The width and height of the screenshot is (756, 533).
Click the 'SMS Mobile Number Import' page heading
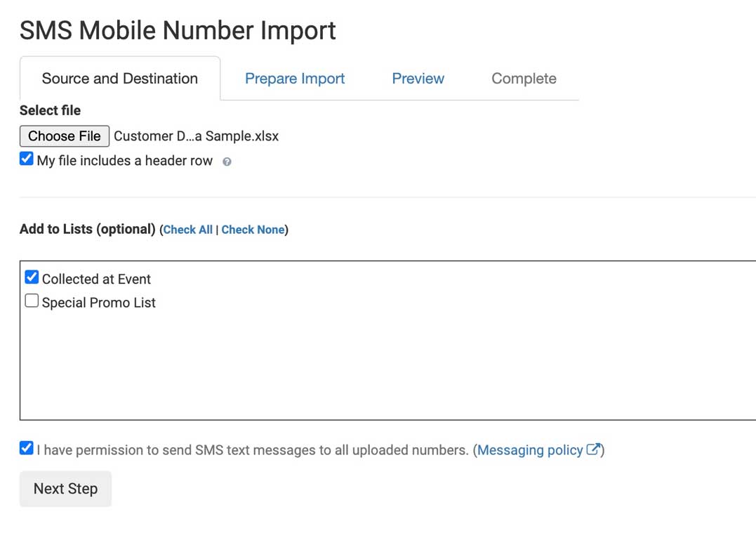178,29
